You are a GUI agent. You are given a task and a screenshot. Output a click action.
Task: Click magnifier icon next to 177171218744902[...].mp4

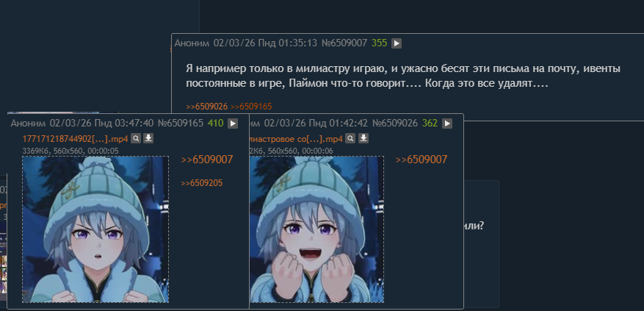[x=136, y=139]
